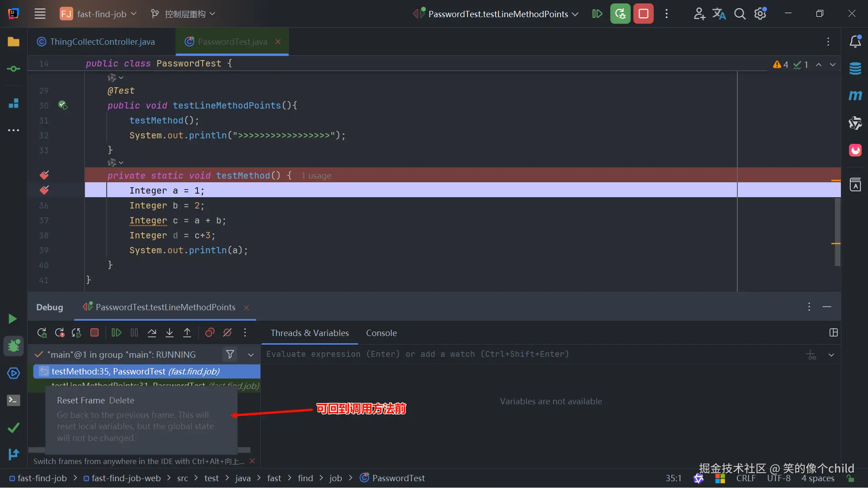The width and height of the screenshot is (868, 488).
Task: Open more debug actions menu
Action: 245,333
